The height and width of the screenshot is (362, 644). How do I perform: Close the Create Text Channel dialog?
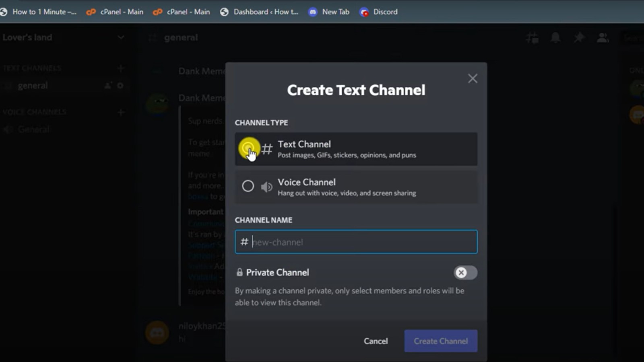point(473,78)
